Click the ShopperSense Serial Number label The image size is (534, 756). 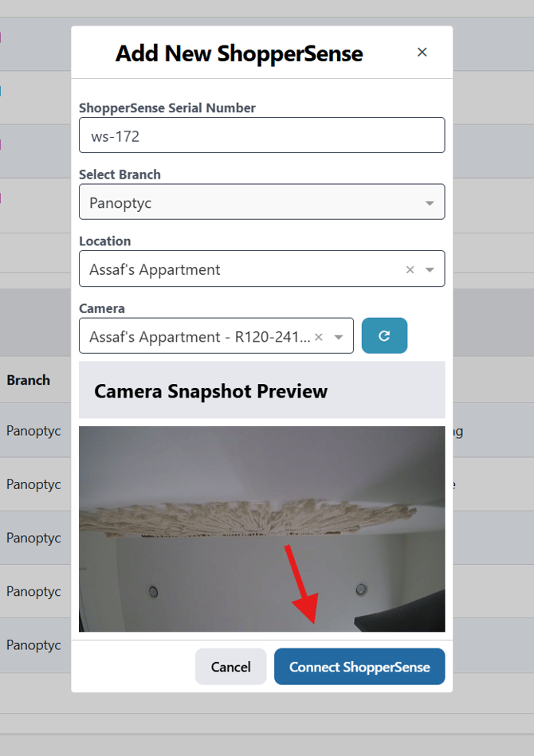coord(167,108)
